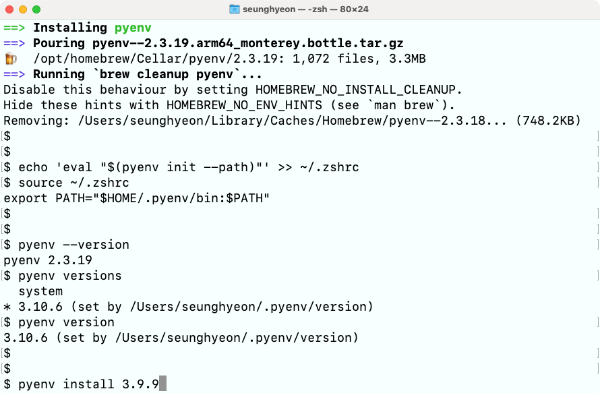
Task: Click the '~/.zshrc' target of the echo command
Action: pyautogui.click(x=329, y=167)
